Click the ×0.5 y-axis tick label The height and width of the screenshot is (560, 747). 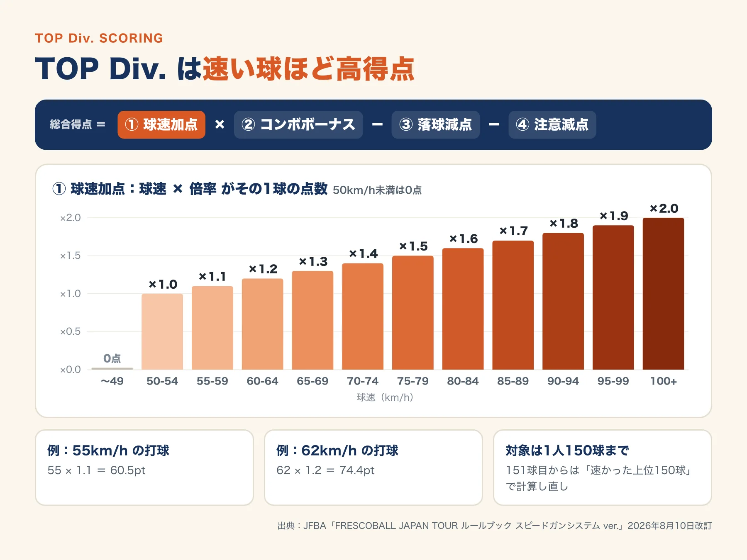pos(71,331)
